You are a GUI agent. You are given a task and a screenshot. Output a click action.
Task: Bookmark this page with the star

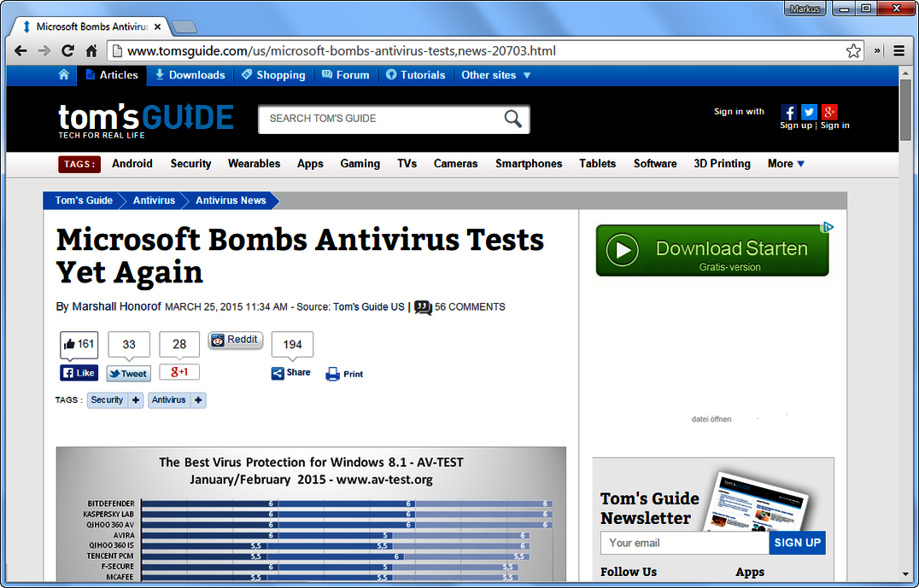tap(853, 51)
